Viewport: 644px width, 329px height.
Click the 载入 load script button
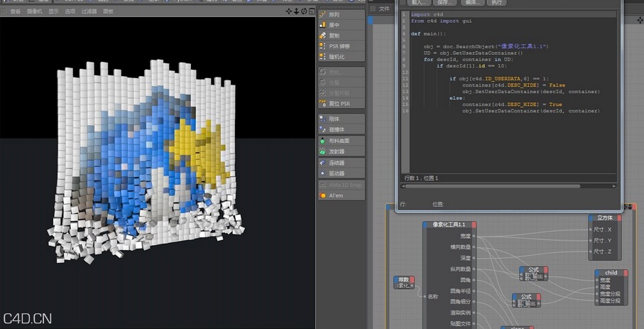(418, 2)
